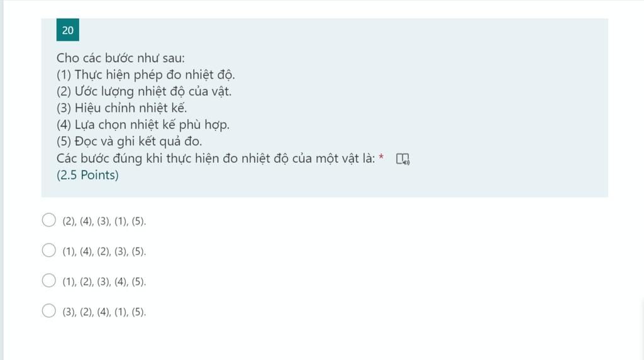Click step (4) Lựa chọn nhiệt kế phù hợp

click(143, 125)
